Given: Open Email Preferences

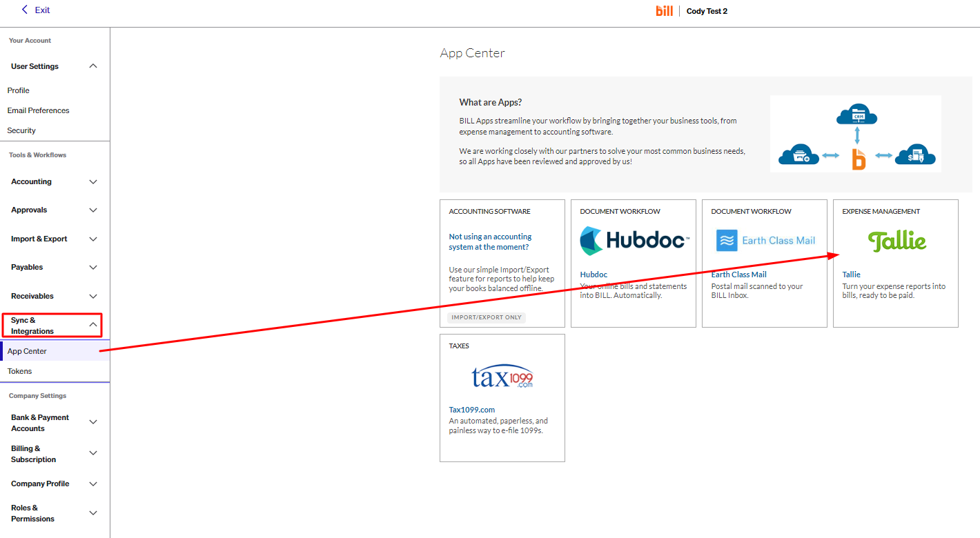Looking at the screenshot, I should (x=39, y=110).
